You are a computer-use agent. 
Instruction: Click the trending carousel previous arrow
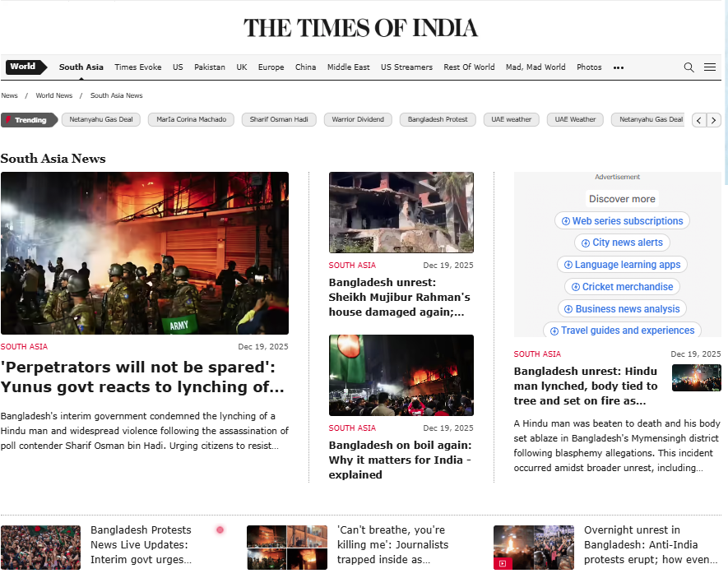pos(699,120)
